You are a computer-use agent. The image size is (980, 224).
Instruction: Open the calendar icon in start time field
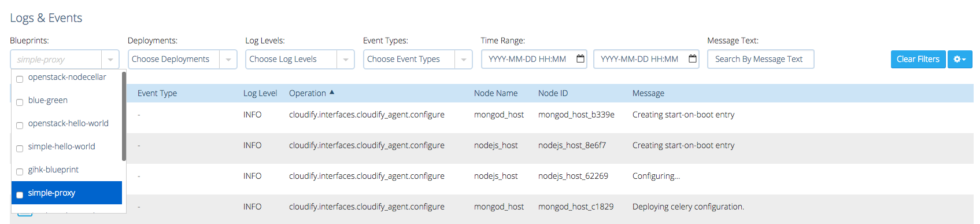pos(580,58)
